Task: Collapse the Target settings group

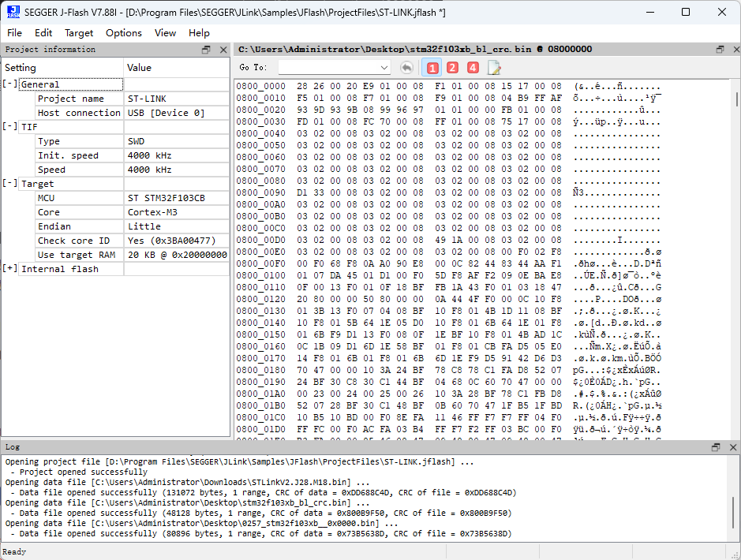Action: [10, 183]
